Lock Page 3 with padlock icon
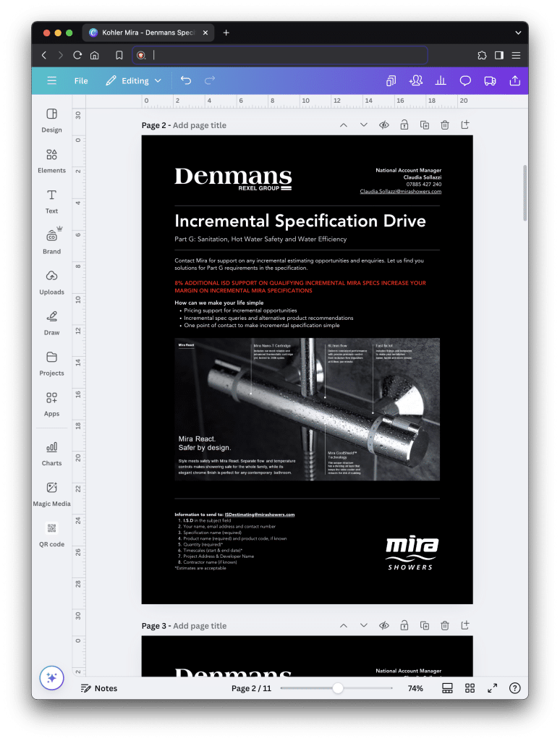 click(404, 626)
